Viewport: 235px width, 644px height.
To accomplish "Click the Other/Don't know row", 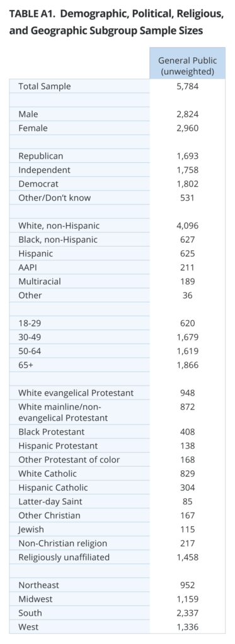I will (x=117, y=198).
